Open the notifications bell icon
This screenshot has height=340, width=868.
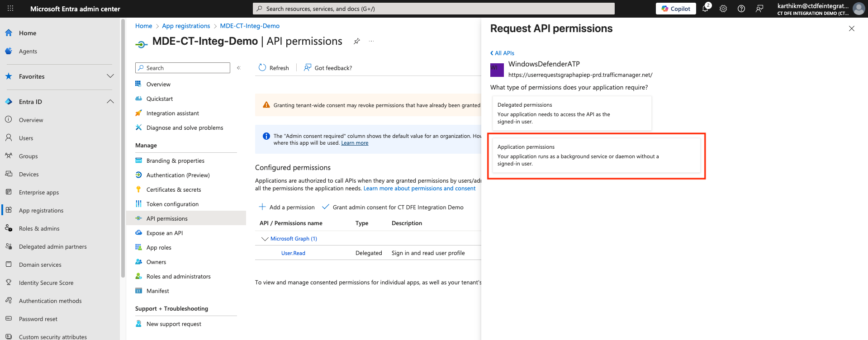click(x=705, y=9)
